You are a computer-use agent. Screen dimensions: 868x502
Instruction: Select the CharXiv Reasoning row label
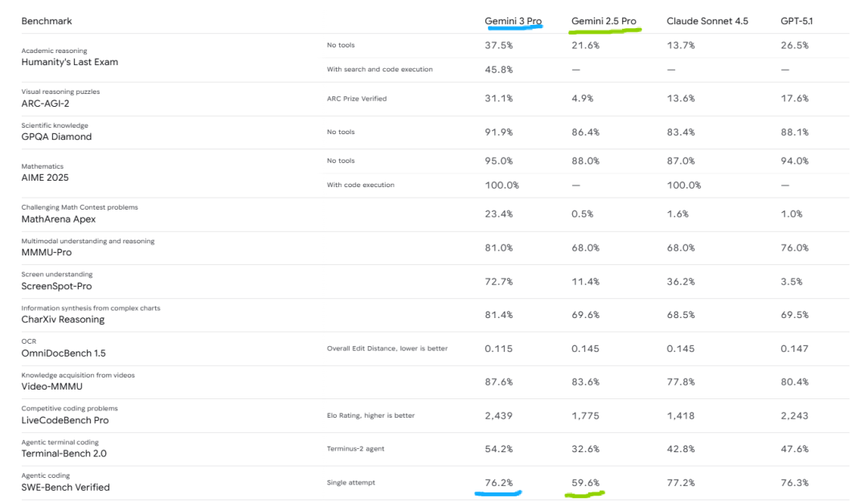[63, 320]
